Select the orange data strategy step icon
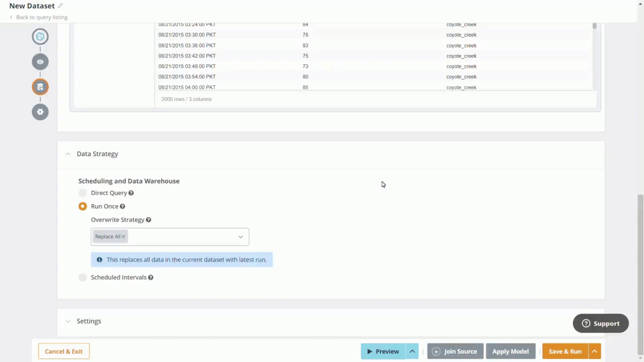This screenshot has width=644, height=362. pyautogui.click(x=40, y=86)
